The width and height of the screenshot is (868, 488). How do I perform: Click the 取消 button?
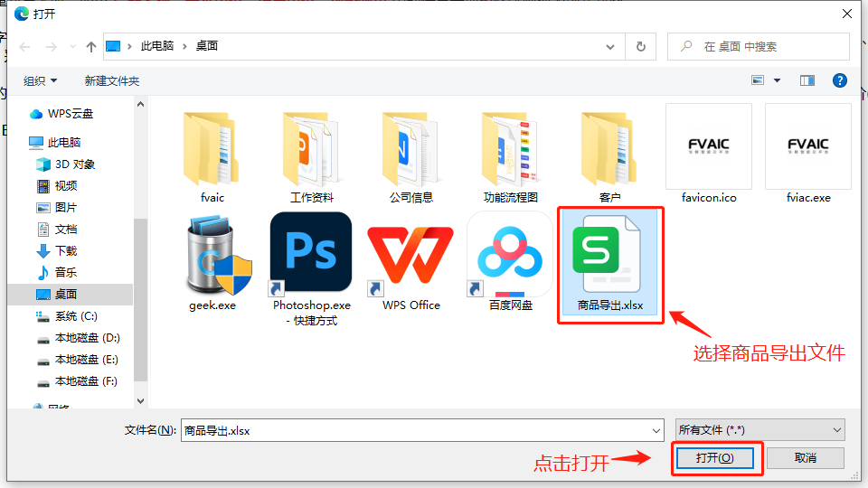coord(806,458)
